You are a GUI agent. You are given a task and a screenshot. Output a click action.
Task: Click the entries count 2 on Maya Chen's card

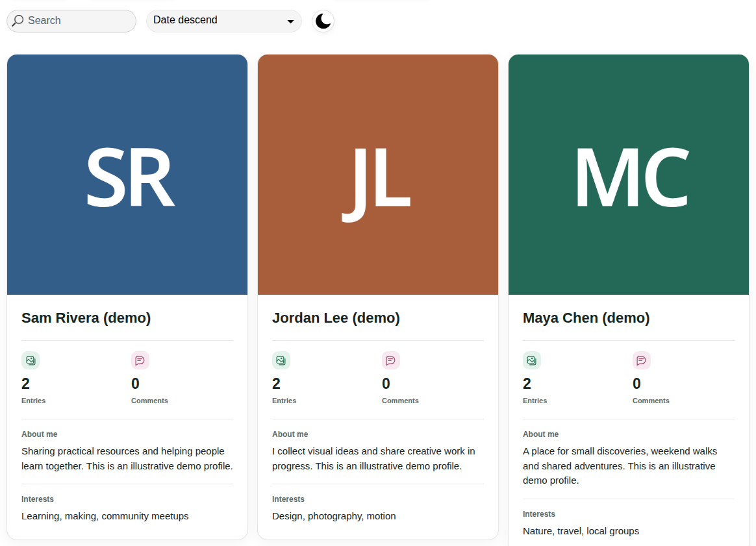tap(527, 384)
